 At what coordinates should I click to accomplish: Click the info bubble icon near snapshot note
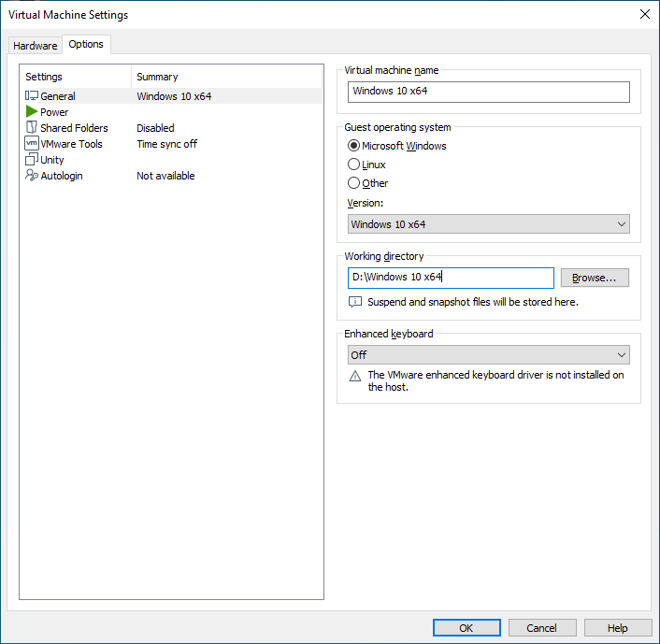point(355,302)
